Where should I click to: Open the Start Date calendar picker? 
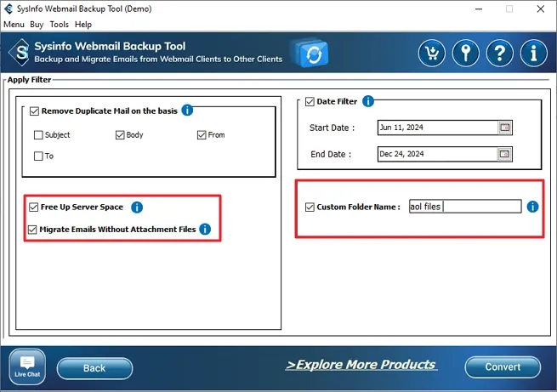pos(505,128)
